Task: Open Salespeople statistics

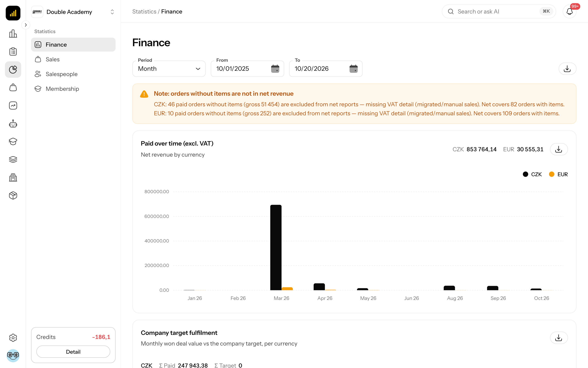Action: [73, 74]
